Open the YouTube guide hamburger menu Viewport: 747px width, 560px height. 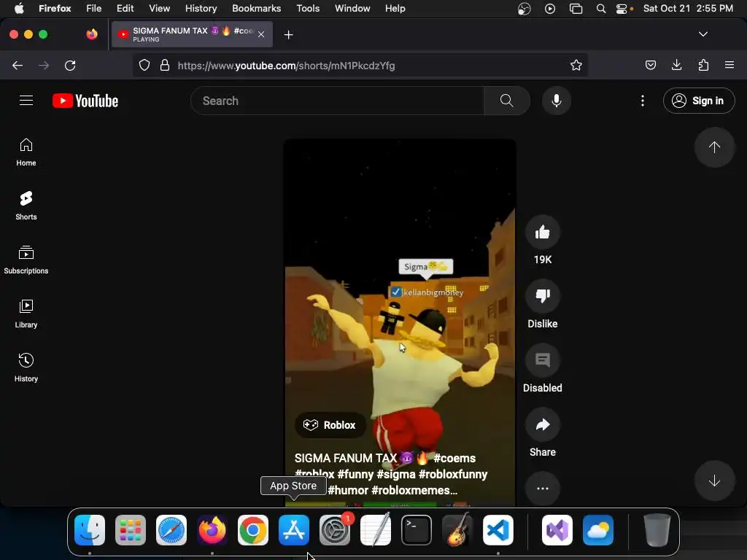pos(26,101)
